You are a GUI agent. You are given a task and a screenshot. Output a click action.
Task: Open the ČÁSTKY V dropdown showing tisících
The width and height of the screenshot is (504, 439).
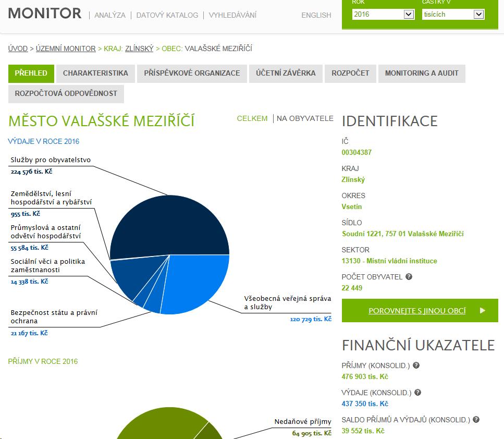click(x=453, y=14)
